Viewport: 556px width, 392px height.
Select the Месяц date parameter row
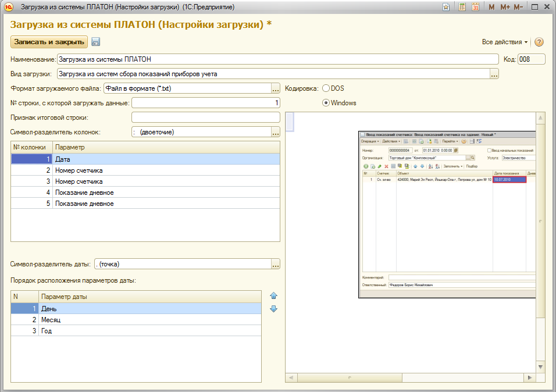136,320
